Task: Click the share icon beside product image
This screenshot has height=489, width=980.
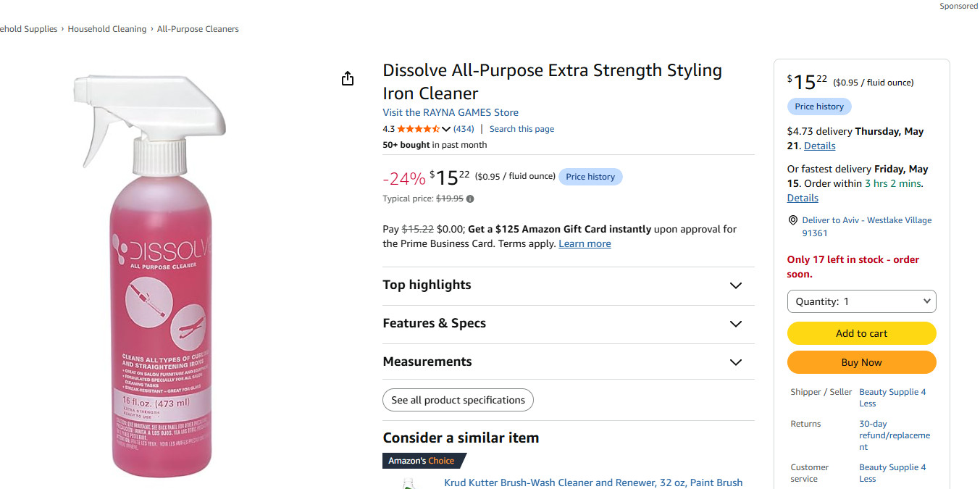Action: 348,78
